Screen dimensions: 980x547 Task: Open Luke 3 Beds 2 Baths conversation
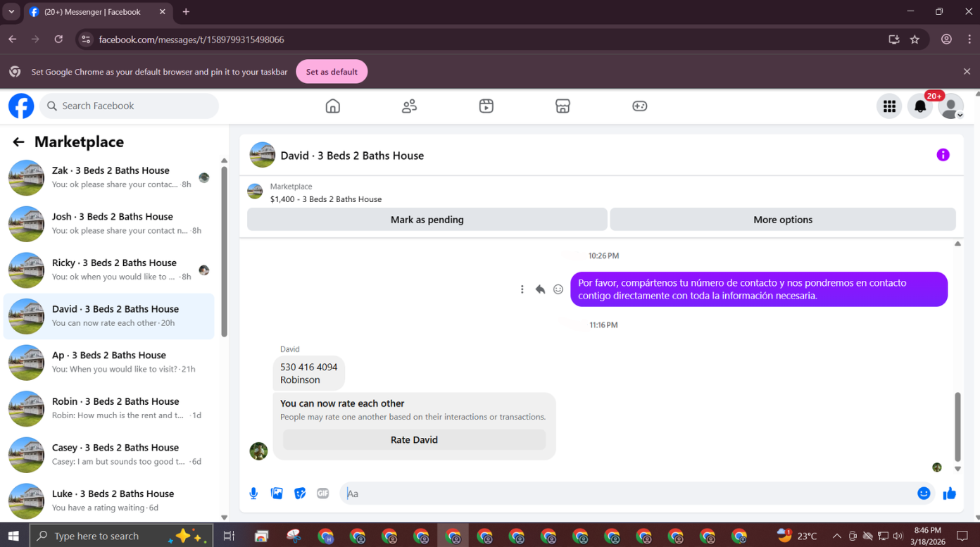click(109, 501)
